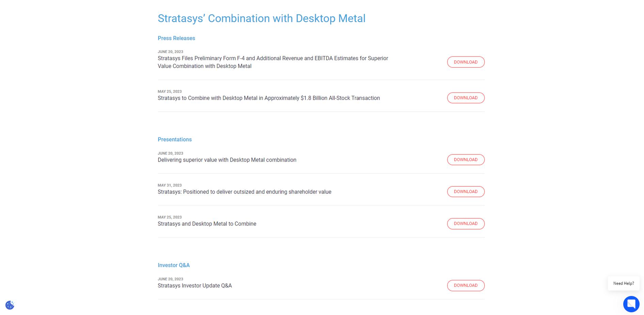Open the cookie preferences icon
Image resolution: width=644 pixels, height=315 pixels.
coord(10,305)
